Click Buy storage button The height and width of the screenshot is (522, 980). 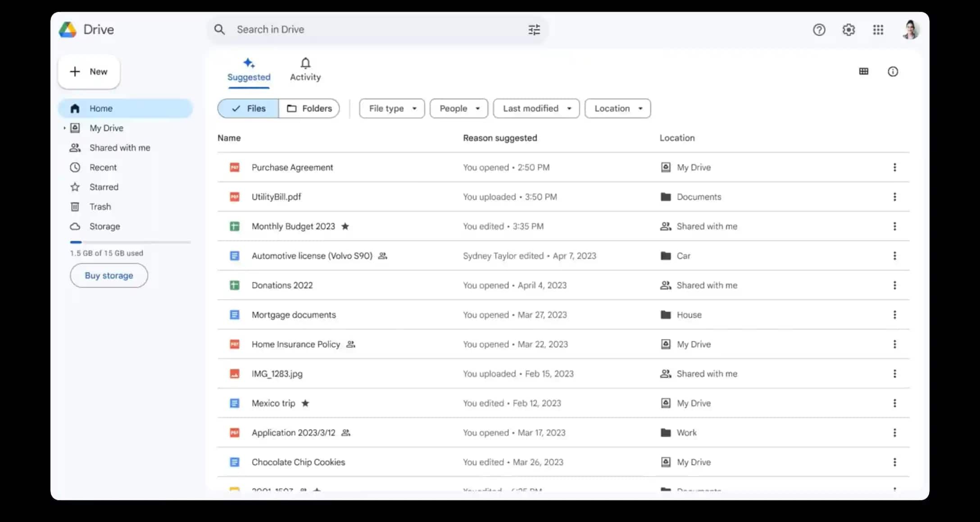[x=109, y=275]
